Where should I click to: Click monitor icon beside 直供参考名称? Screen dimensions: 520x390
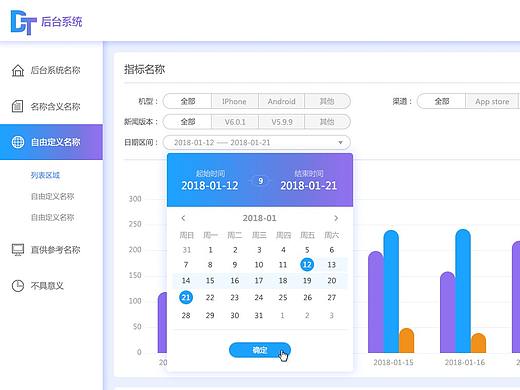click(18, 250)
